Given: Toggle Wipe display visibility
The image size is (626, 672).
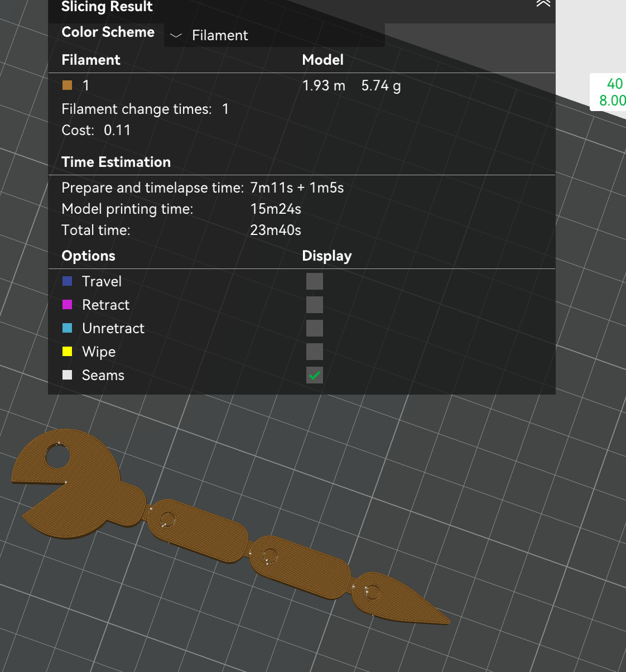Looking at the screenshot, I should [x=314, y=351].
